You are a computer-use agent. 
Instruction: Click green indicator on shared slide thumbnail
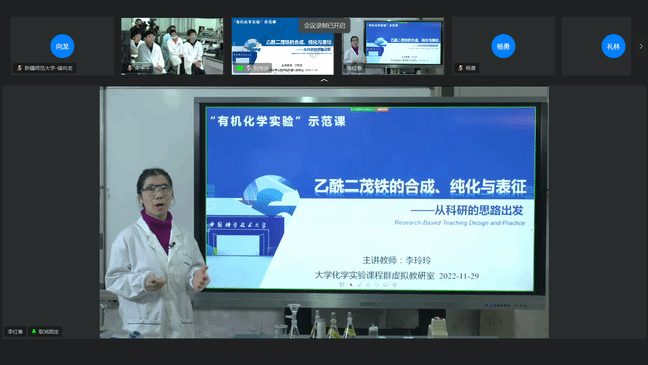240,68
